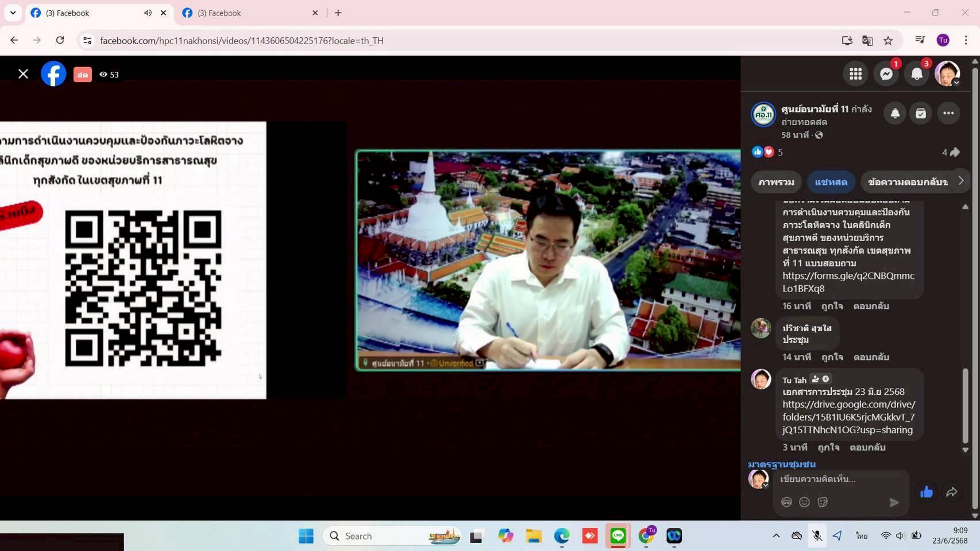
Task: Like Tu Tah's comment
Action: 828,447
